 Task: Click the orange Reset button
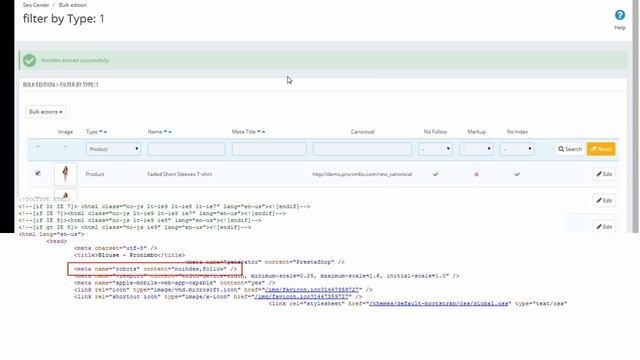pos(601,149)
